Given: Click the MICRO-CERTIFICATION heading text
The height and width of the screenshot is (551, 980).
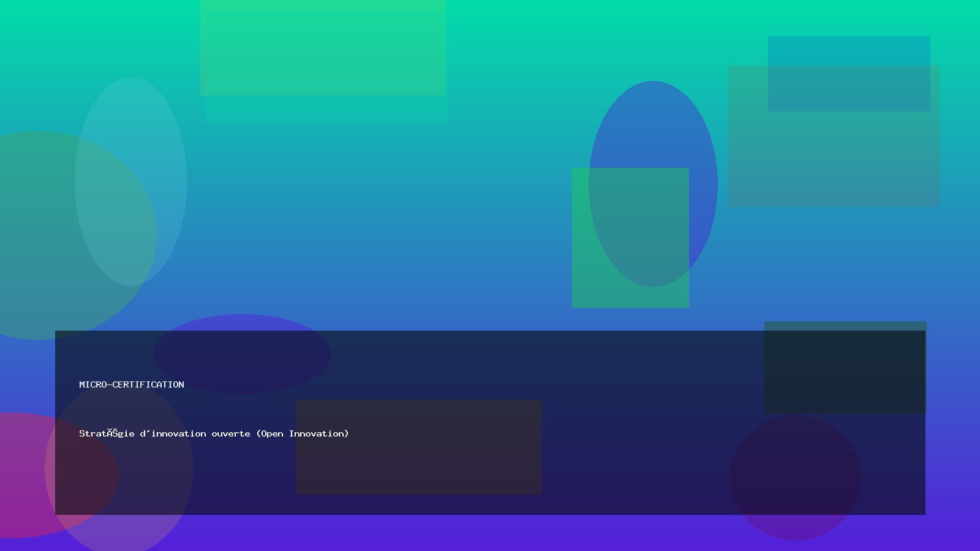Looking at the screenshot, I should pyautogui.click(x=132, y=384).
